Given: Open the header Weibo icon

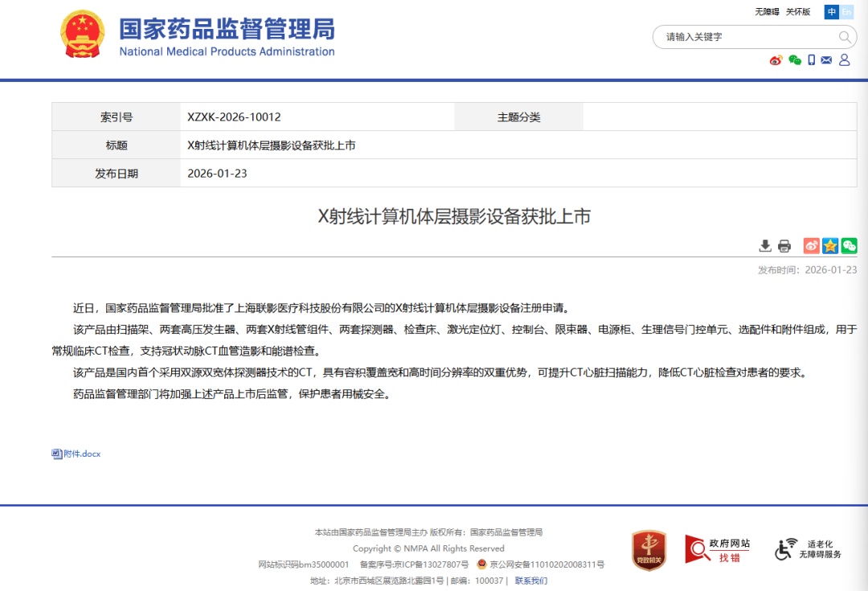Looking at the screenshot, I should coord(776,60).
